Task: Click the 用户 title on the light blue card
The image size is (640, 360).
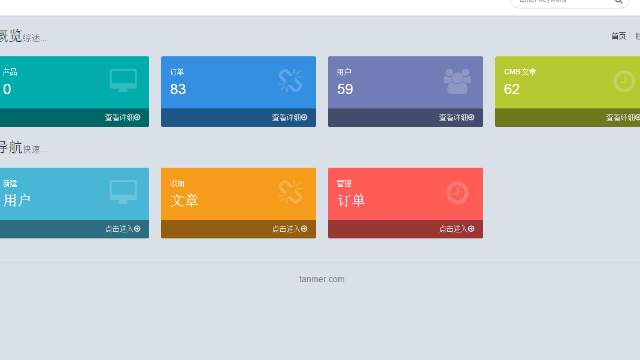Action: (x=17, y=201)
